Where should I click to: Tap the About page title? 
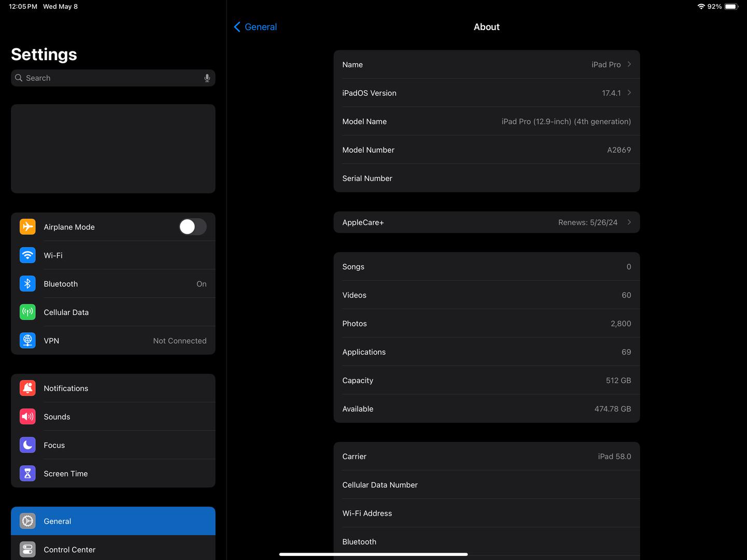pos(487,27)
